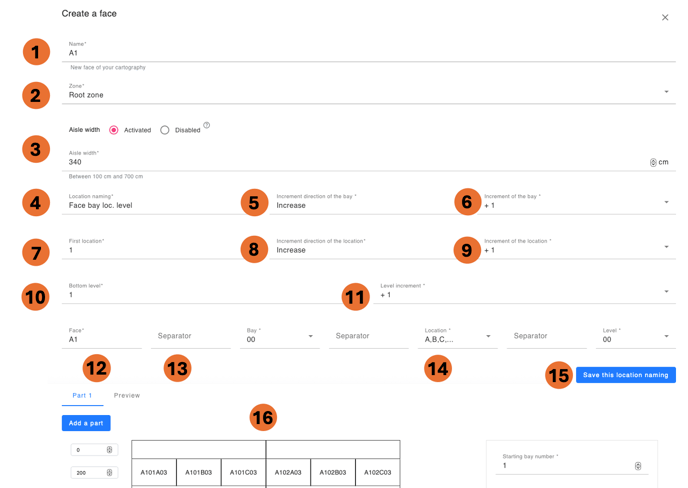Click the First location field

click(150, 250)
